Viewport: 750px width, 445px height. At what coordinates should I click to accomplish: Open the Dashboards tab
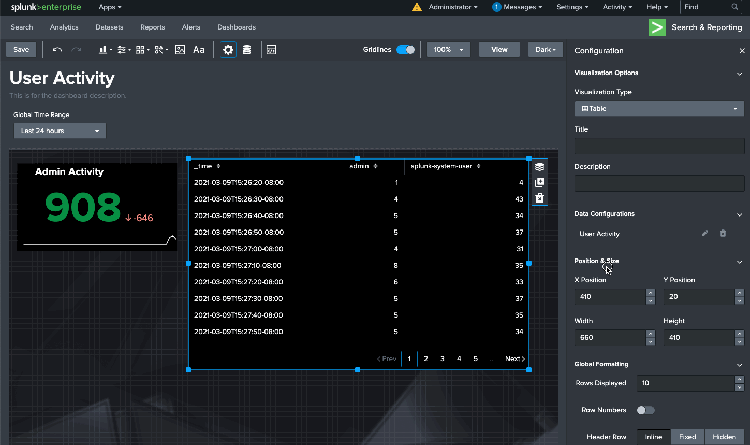tap(236, 27)
